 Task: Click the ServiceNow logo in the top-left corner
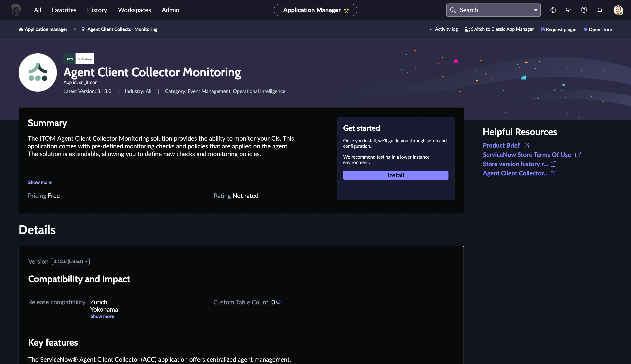coord(15,10)
